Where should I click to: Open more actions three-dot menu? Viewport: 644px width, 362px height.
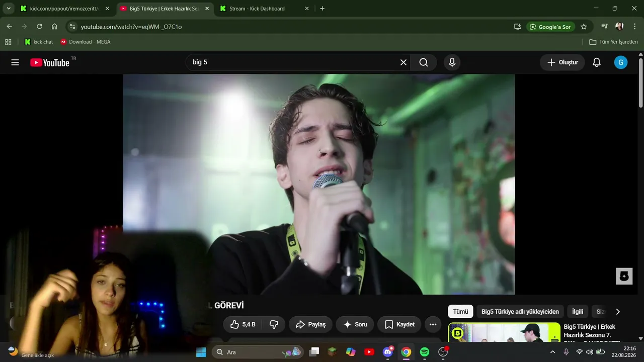point(433,324)
